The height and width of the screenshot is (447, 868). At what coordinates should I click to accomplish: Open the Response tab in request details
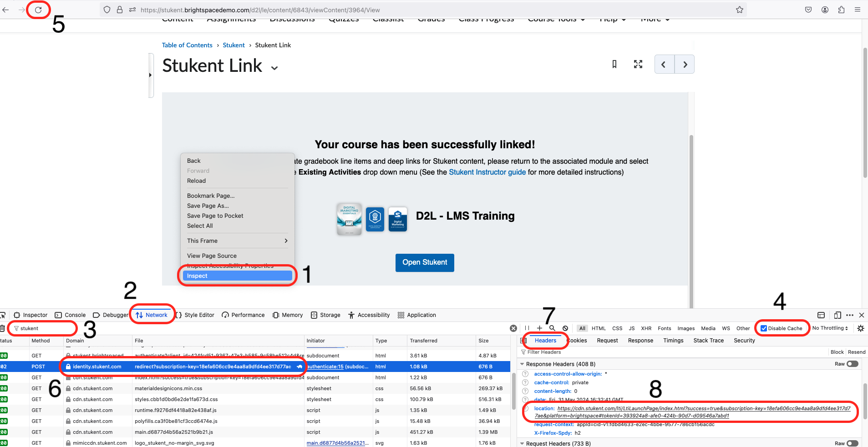pyautogui.click(x=640, y=341)
